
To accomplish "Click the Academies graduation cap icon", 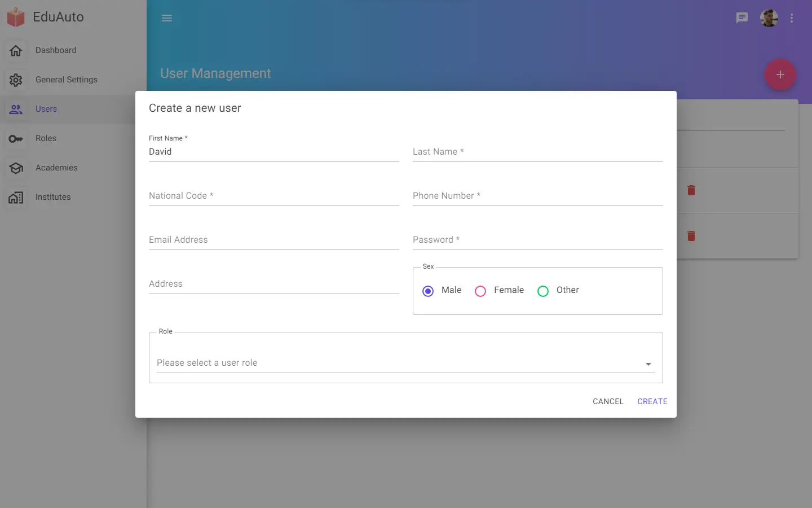I will (16, 168).
